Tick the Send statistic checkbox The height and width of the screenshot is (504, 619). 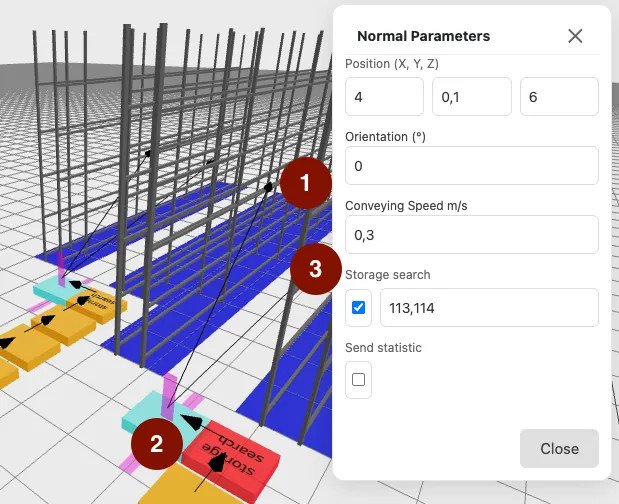coord(358,380)
